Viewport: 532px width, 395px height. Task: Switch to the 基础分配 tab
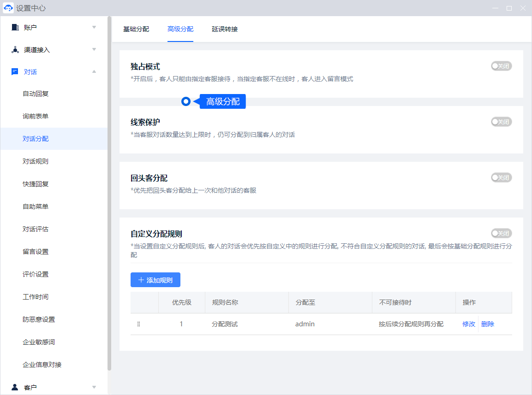pos(136,29)
